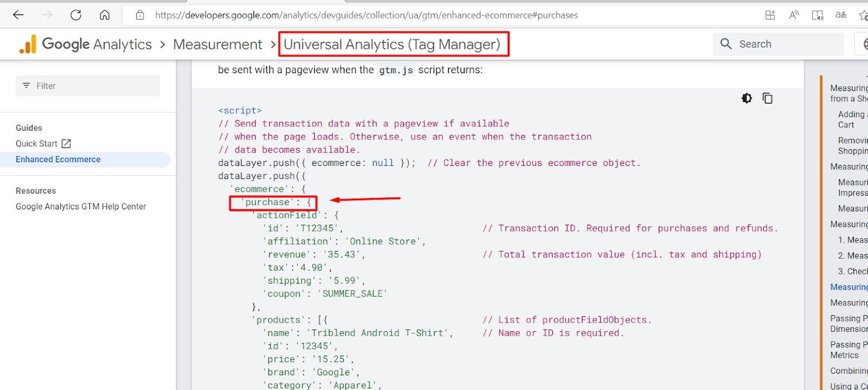Click the site lock icon in the address bar
This screenshot has width=868, height=390.
coord(140,15)
